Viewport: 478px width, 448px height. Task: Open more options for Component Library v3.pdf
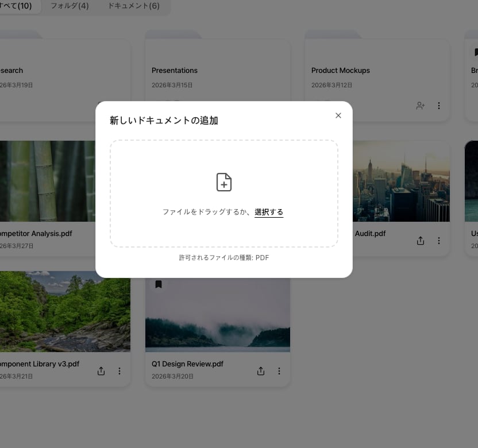[x=119, y=371]
